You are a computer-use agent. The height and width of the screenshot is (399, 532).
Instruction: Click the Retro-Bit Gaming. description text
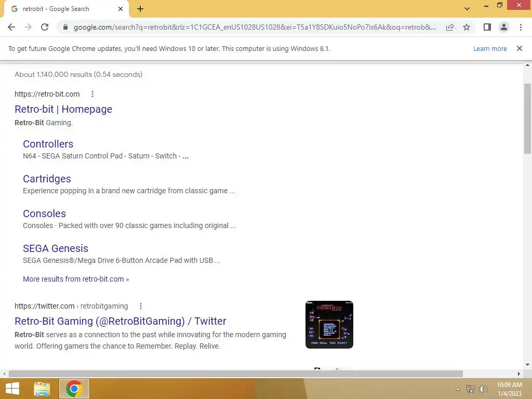click(x=44, y=123)
